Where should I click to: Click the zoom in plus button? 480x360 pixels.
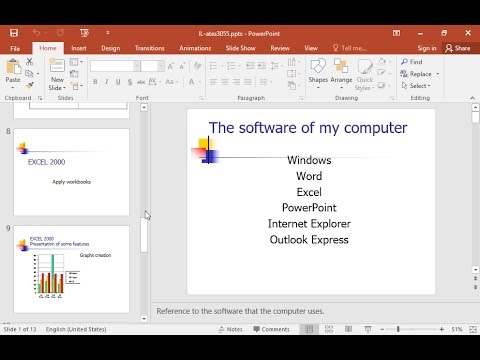point(442,329)
